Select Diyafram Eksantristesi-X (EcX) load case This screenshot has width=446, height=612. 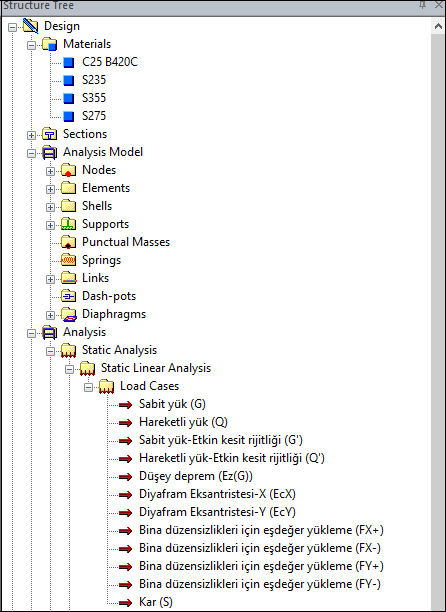[217, 494]
